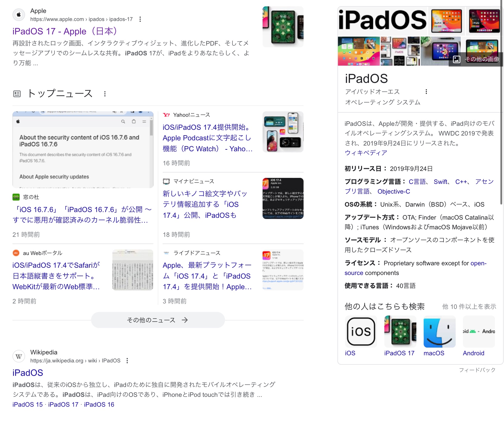Click the au Webポータル orange source icon
The image size is (504, 422).
(x=16, y=253)
